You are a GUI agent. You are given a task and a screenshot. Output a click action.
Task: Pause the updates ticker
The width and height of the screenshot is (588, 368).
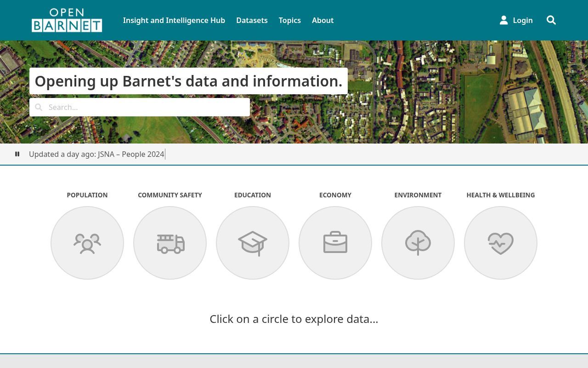[x=17, y=154]
